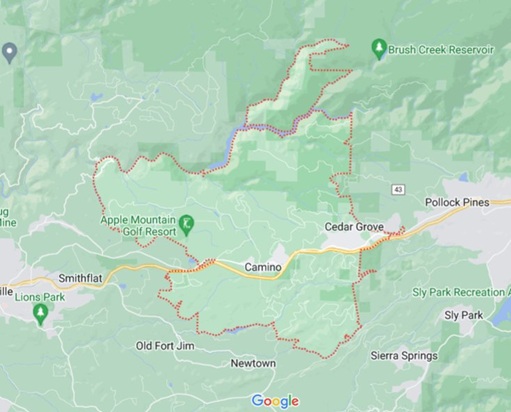Select the Apple Mountain Golf Resort pin
This screenshot has width=511, height=412.
pyautogui.click(x=186, y=225)
